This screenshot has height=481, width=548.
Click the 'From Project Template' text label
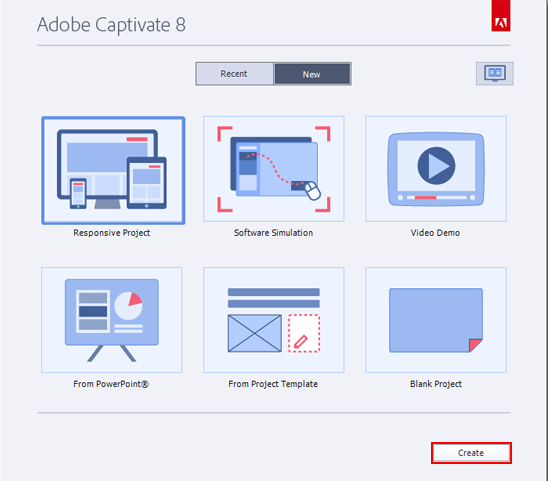click(x=273, y=384)
